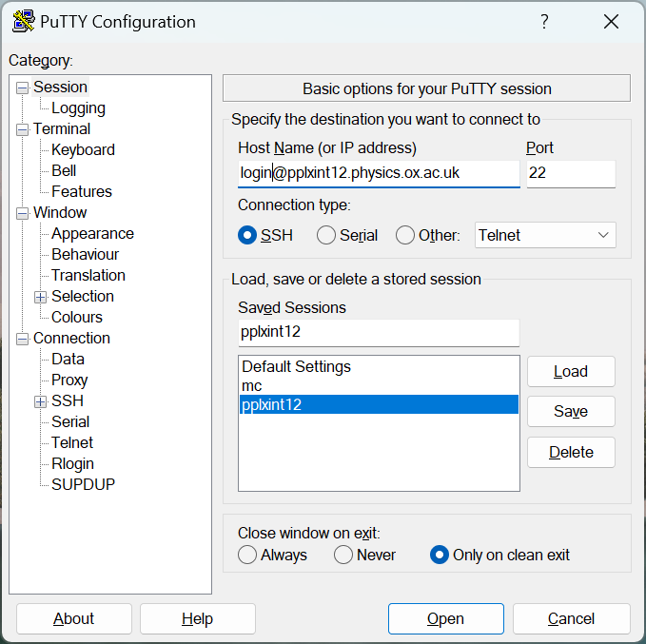Open the Appearance category
Image resolution: width=646 pixels, height=644 pixels.
click(92, 234)
